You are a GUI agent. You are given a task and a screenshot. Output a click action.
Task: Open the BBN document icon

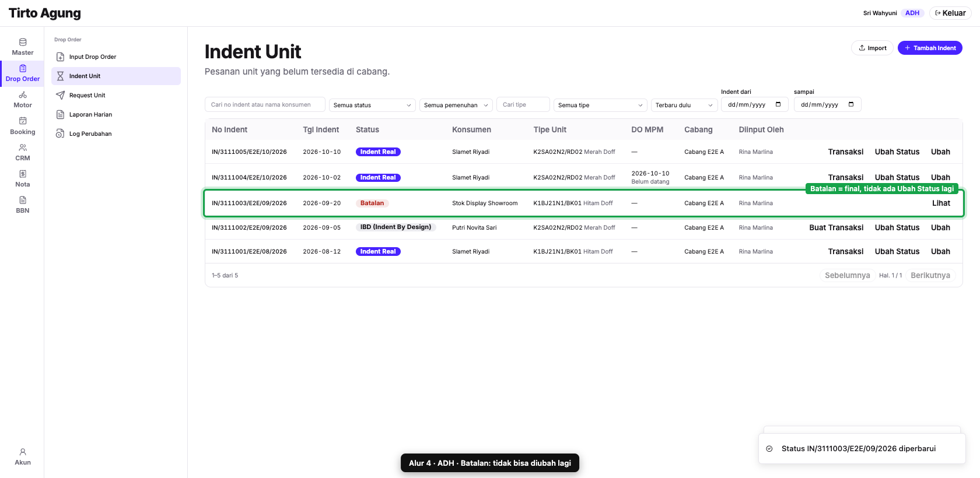coord(23,200)
